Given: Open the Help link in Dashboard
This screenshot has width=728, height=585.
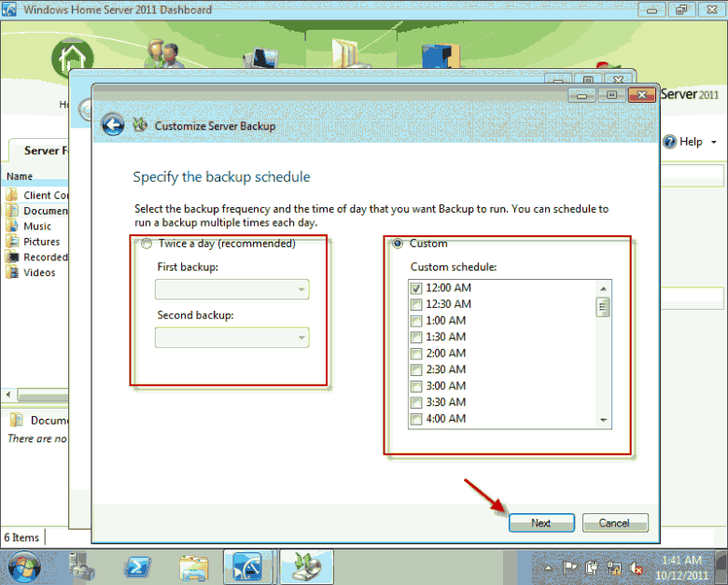Looking at the screenshot, I should pos(691,142).
